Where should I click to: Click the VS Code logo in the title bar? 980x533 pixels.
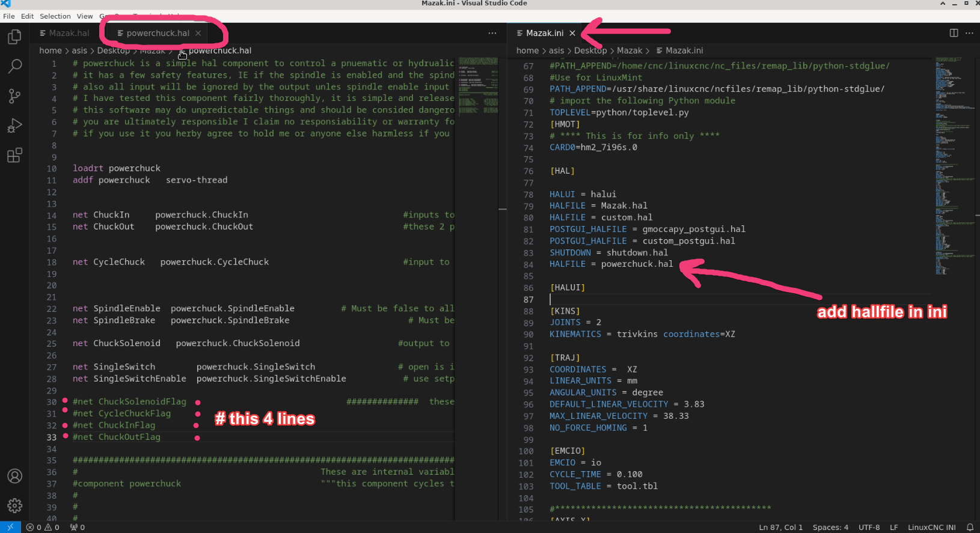tap(6, 4)
